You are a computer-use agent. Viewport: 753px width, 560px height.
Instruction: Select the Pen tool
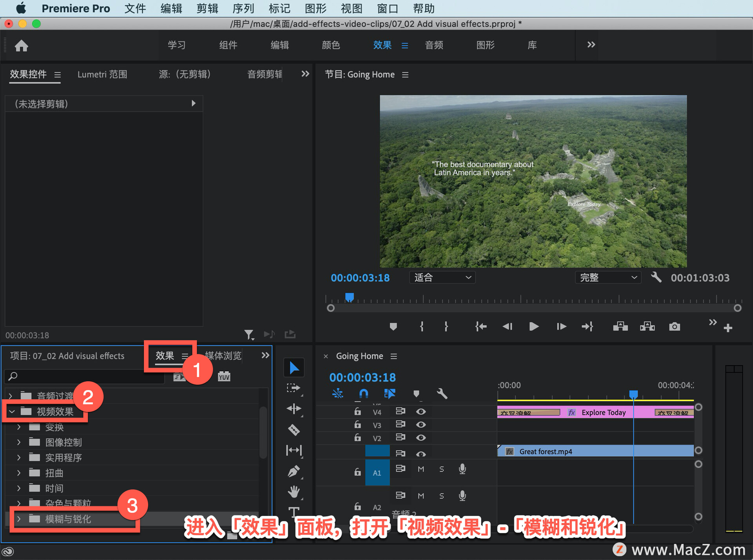[x=294, y=471]
